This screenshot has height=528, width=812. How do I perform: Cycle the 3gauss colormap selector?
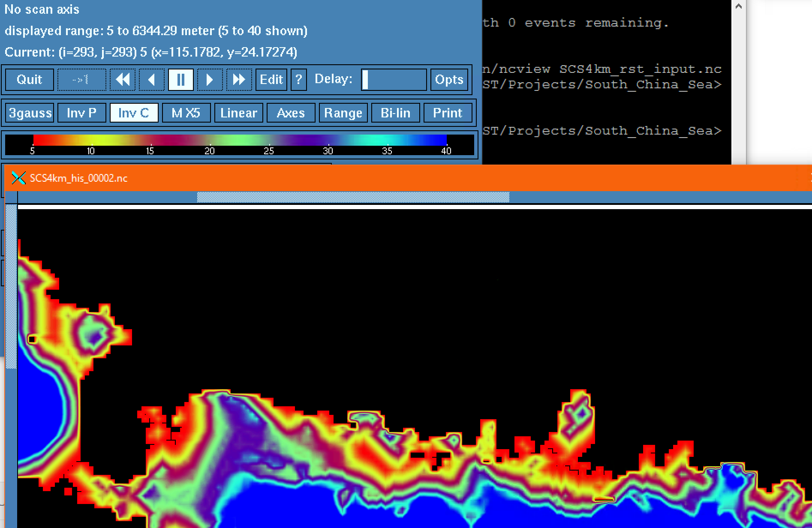[30, 113]
